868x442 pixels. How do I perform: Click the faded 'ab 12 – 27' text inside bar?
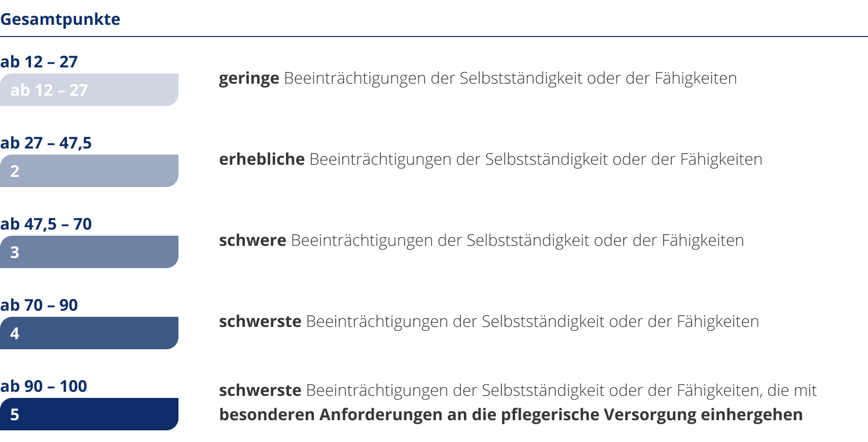point(49,90)
